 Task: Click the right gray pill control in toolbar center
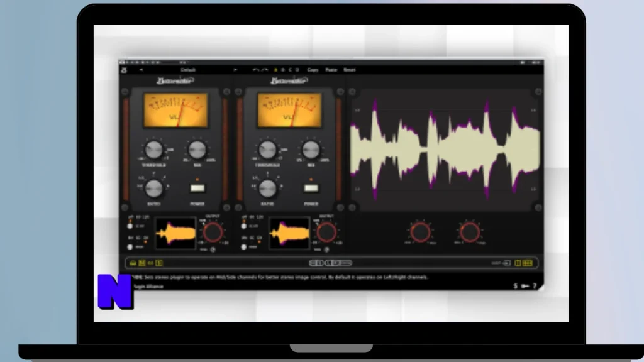coord(338,263)
